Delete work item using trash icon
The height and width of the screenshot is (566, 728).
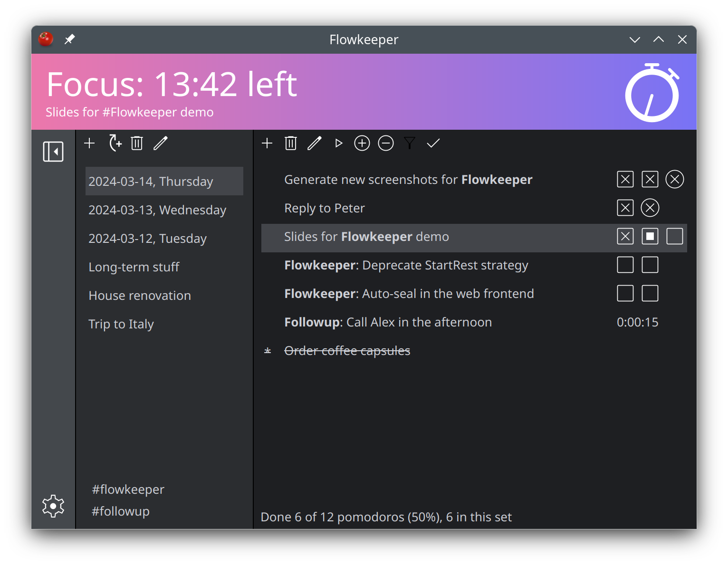(291, 143)
